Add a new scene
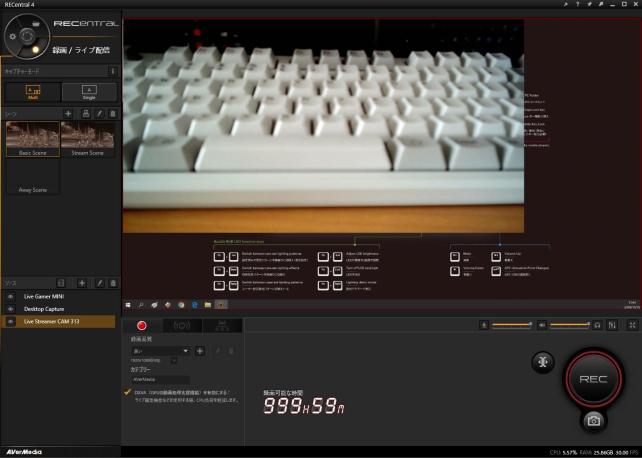Viewport: 642px width, 458px height. point(68,114)
